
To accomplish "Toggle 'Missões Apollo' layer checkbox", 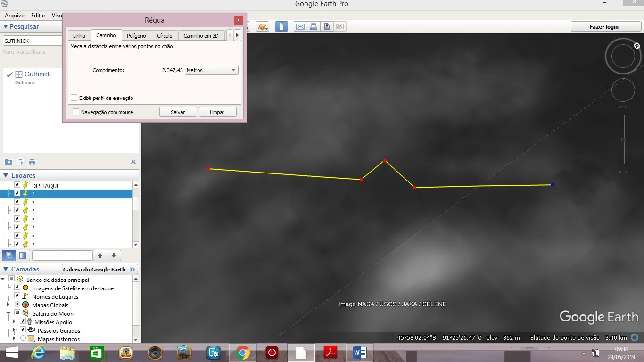I will [x=22, y=321].
